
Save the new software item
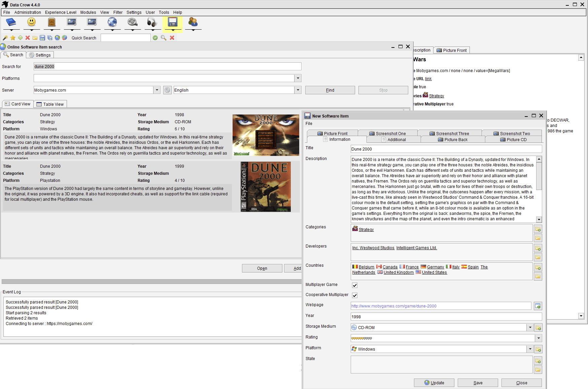coord(478,383)
